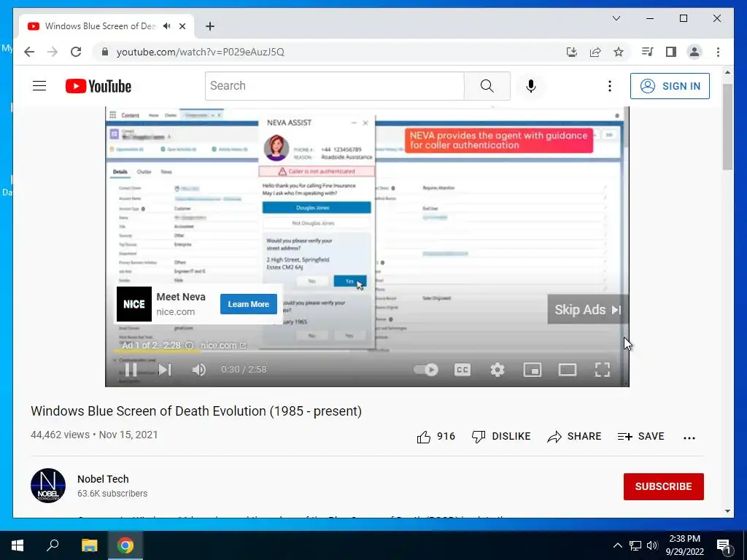747x560 pixels.
Task: Open more actions ellipsis under the video
Action: click(689, 437)
